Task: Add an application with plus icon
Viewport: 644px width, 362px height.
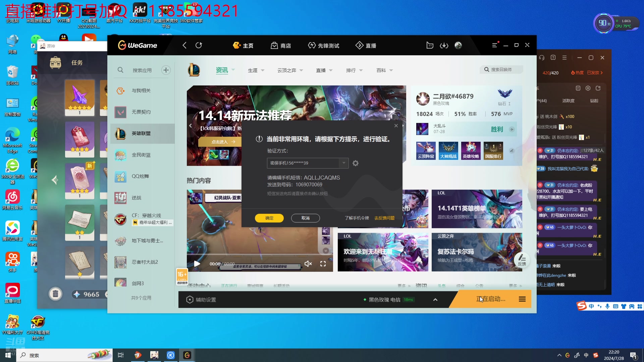Action: coord(166,70)
